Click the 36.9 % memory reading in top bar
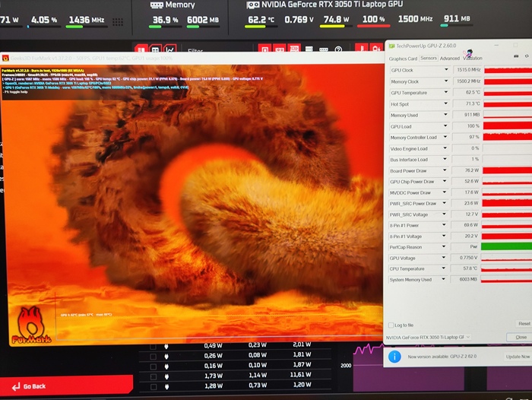Image resolution: width=532 pixels, height=400 pixels. point(165,20)
